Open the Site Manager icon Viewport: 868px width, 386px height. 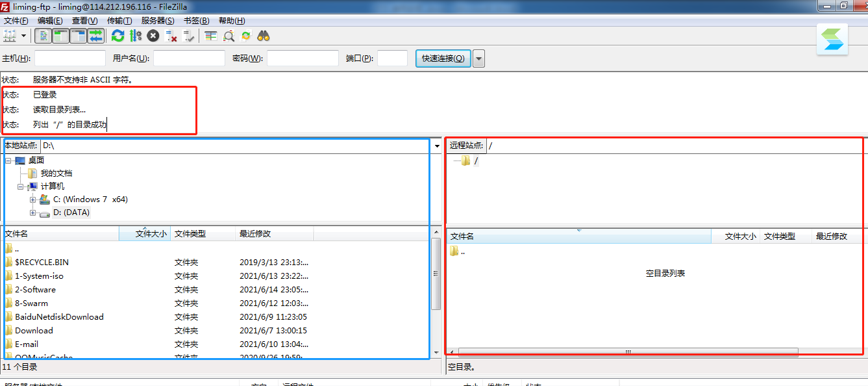[10, 36]
